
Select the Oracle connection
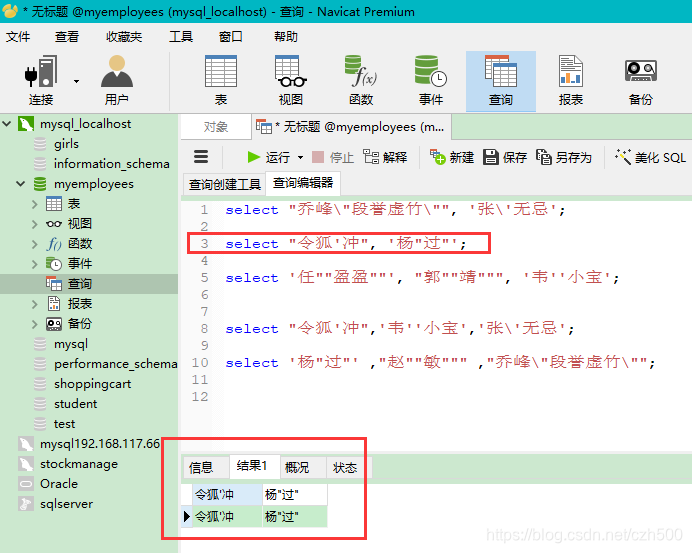(59, 484)
